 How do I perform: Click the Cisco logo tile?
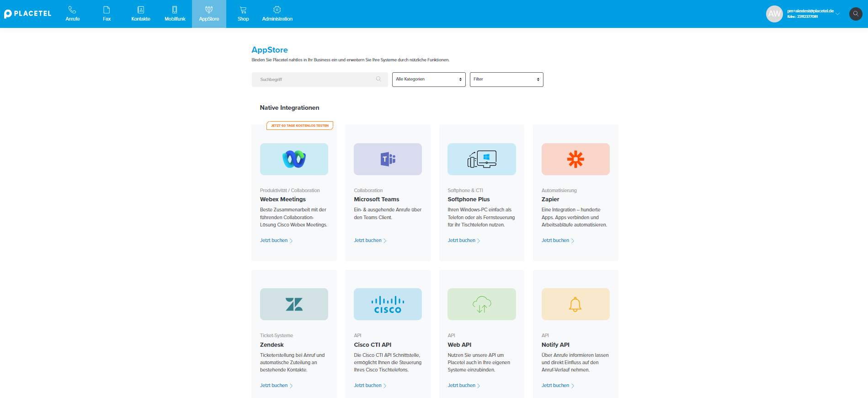tap(388, 304)
